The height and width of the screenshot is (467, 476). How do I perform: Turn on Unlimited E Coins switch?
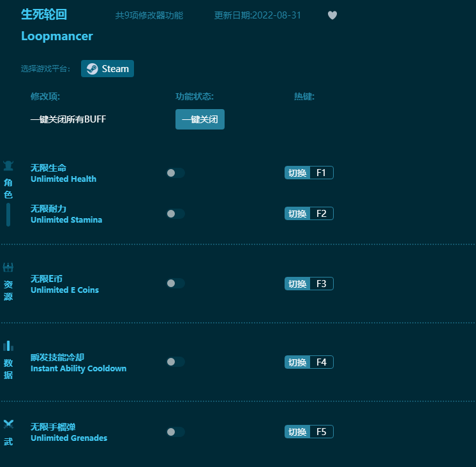point(175,283)
